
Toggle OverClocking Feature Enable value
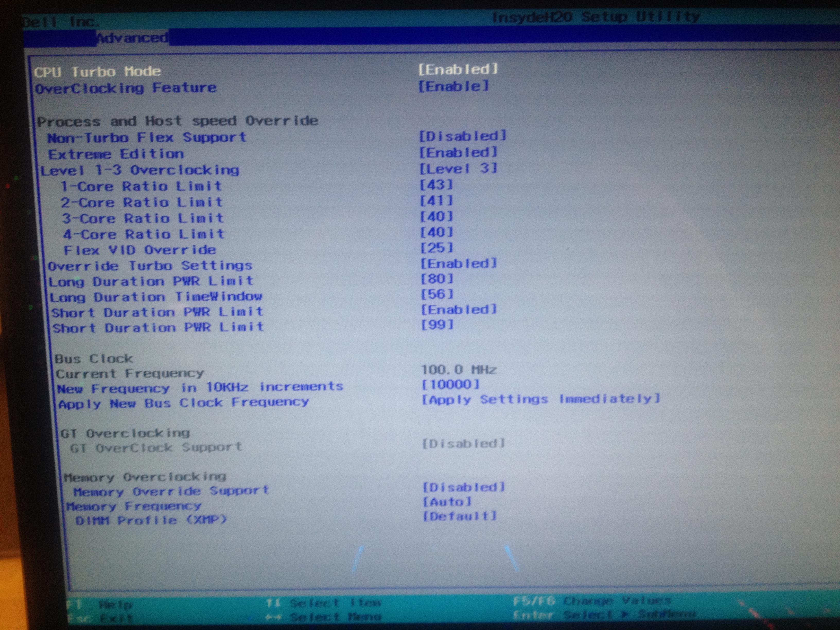(x=453, y=86)
